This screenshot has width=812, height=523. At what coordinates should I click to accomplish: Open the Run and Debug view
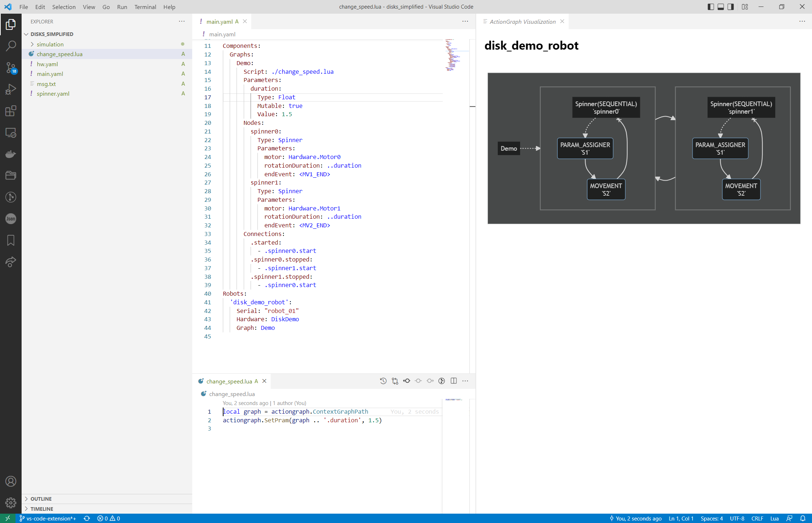pyautogui.click(x=11, y=89)
